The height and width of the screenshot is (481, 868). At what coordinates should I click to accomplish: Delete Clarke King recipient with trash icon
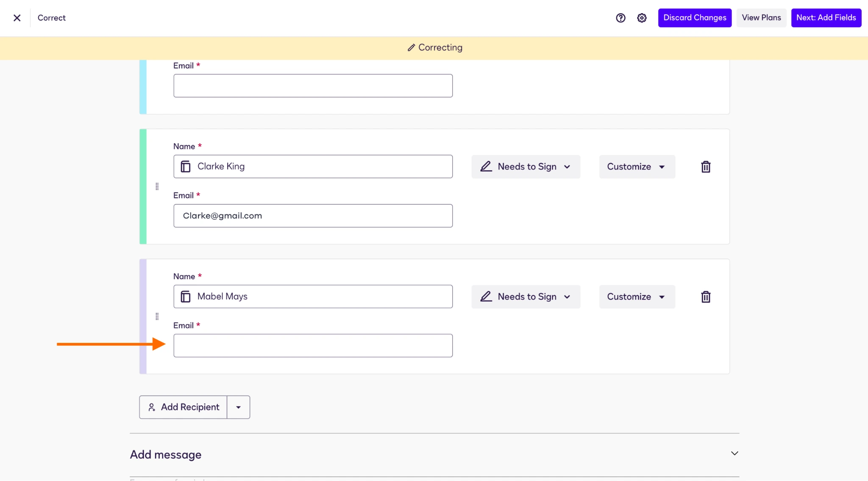click(706, 167)
